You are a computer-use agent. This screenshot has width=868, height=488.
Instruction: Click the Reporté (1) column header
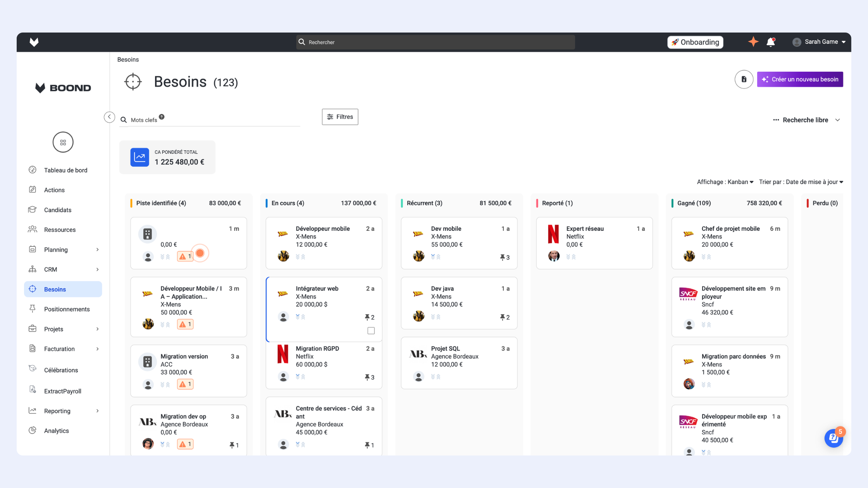(557, 203)
